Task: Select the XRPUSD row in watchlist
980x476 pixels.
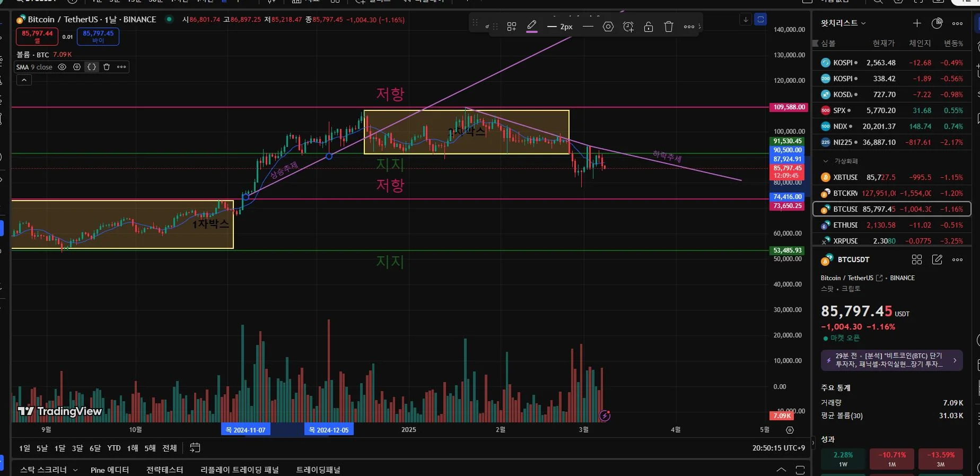Action: tap(892, 241)
